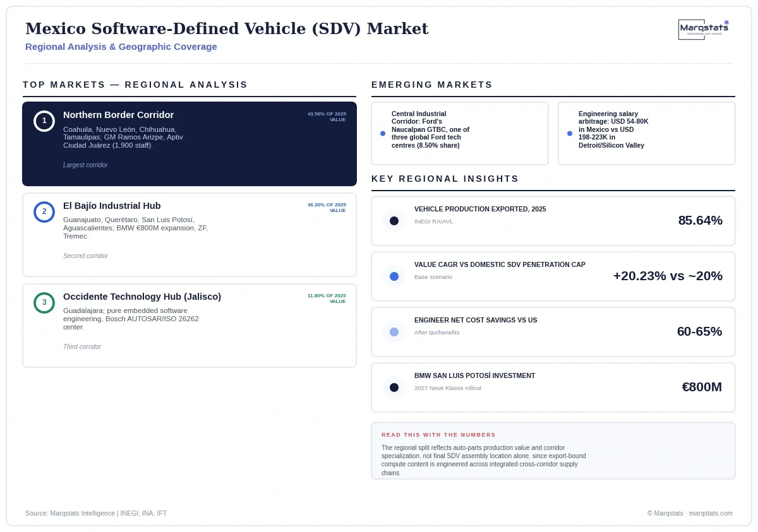Click dot beside Value CAGR insight

click(x=394, y=276)
